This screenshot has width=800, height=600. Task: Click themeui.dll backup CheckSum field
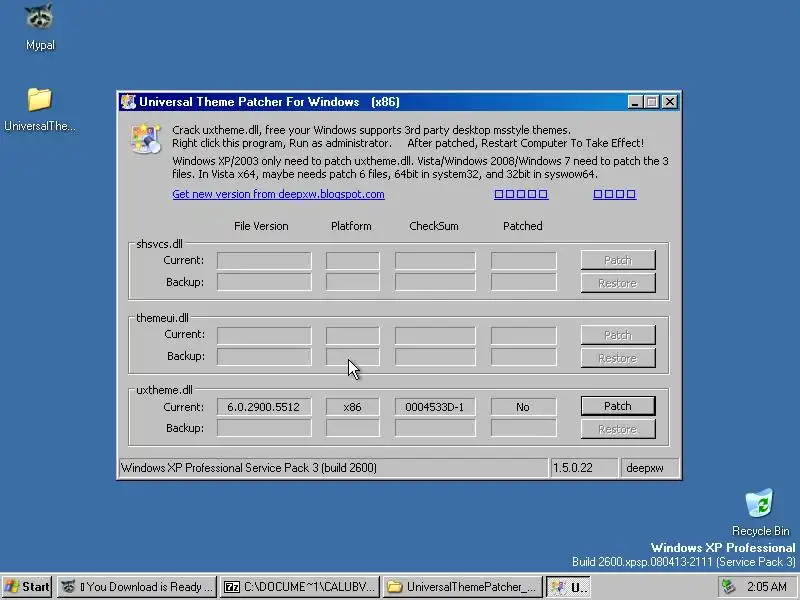coord(435,357)
